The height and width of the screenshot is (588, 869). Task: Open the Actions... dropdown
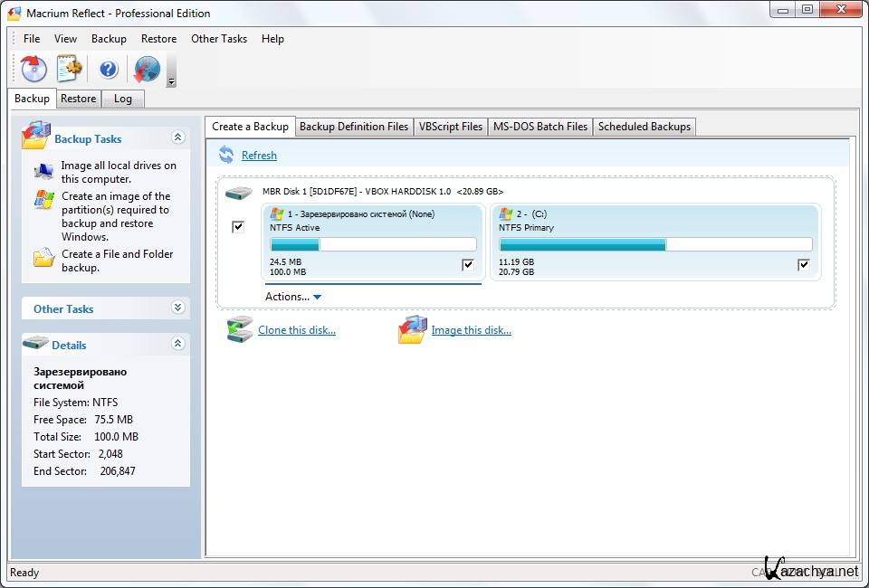pyautogui.click(x=293, y=297)
